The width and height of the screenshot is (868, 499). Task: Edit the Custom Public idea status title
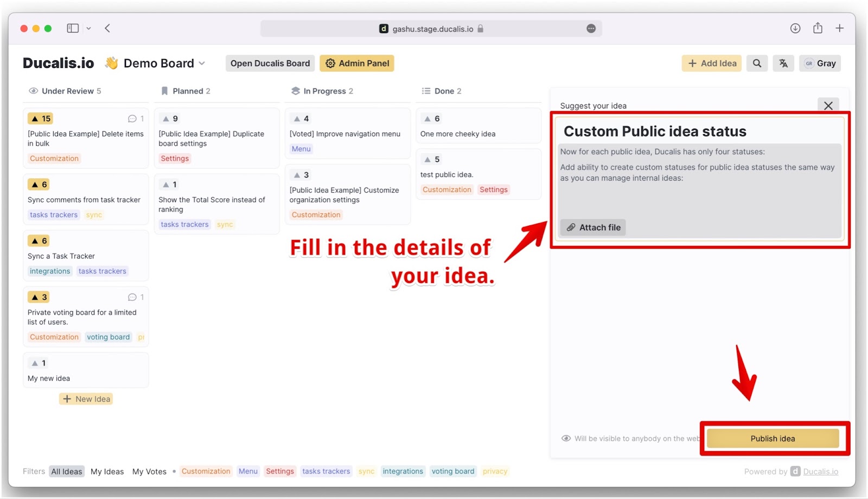pos(655,131)
